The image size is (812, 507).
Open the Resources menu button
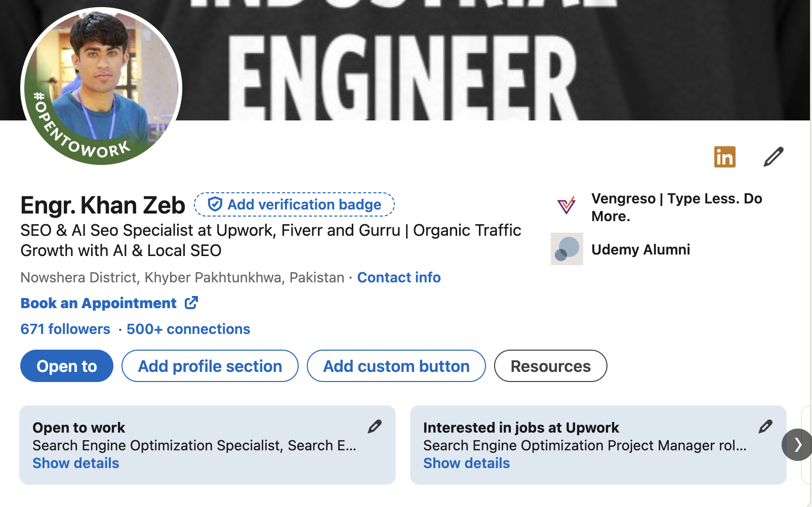pos(551,366)
